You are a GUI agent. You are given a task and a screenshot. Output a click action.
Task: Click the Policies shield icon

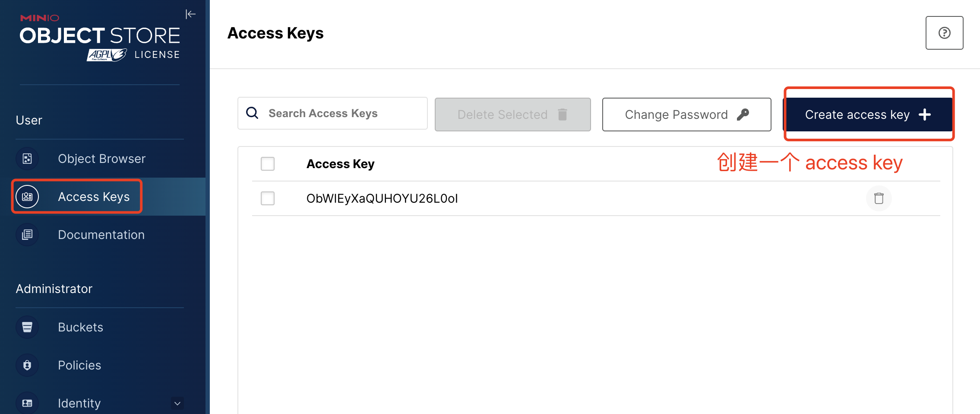(x=27, y=365)
